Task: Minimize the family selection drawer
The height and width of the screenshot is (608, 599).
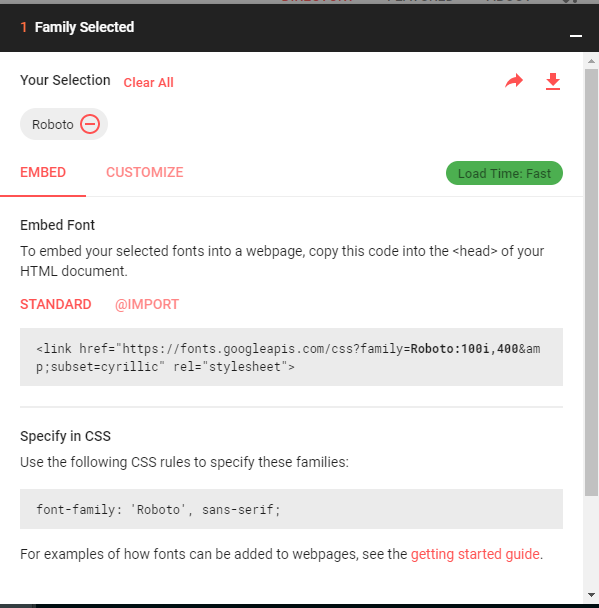Action: tap(576, 36)
